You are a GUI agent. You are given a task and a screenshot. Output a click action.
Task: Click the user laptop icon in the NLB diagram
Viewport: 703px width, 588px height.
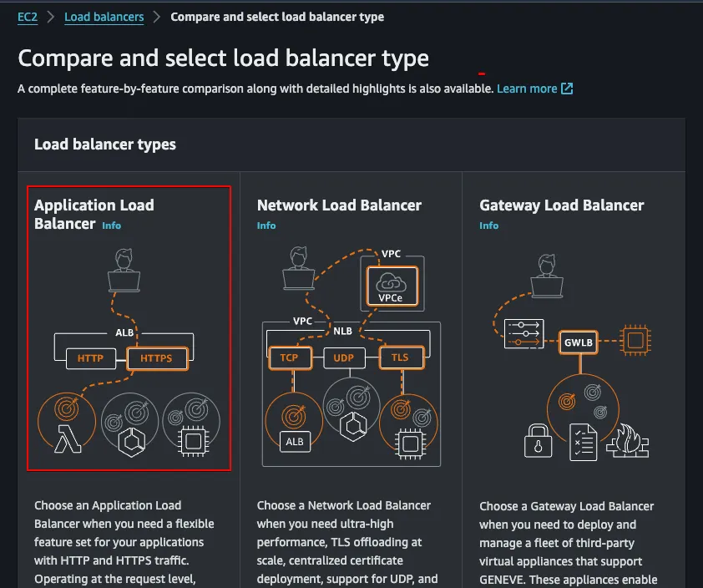[299, 268]
